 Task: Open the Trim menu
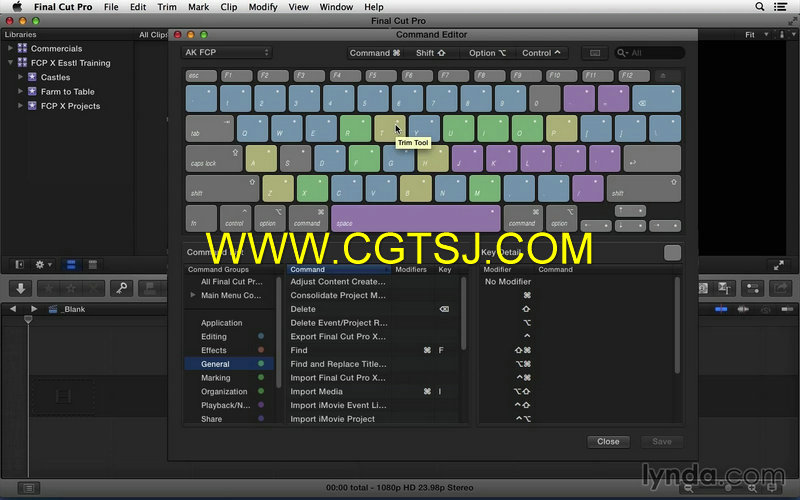(x=167, y=7)
